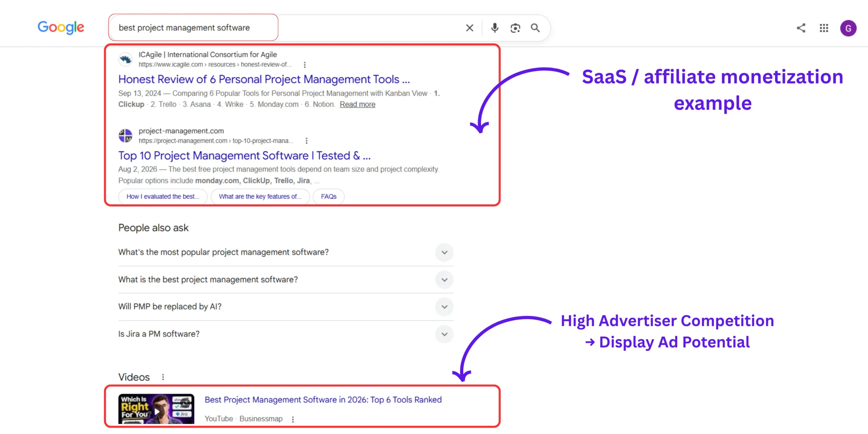Image resolution: width=868 pixels, height=434 pixels.
Task: Start voice search with microphone icon
Action: [495, 28]
